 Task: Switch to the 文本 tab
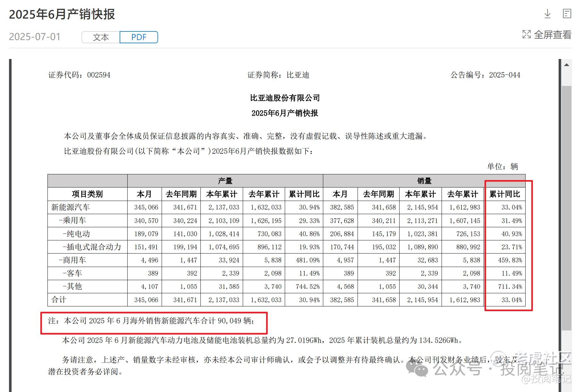click(x=101, y=37)
